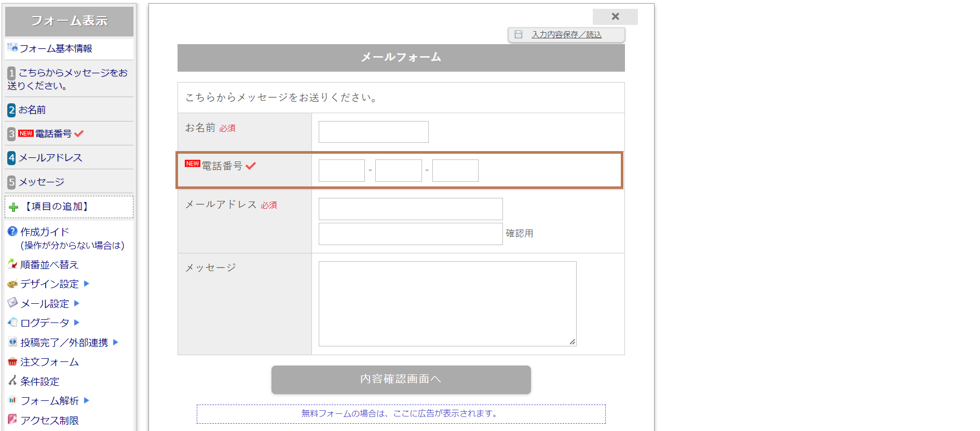Expand the ログデータ submenu arrow

[x=77, y=322]
